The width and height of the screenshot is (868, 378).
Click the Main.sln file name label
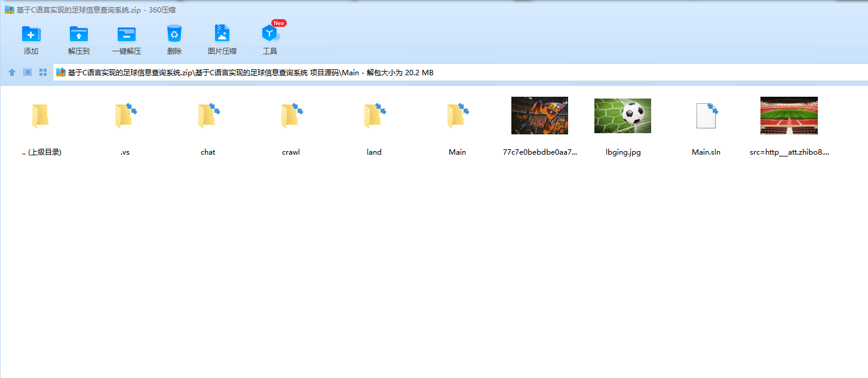(x=706, y=152)
